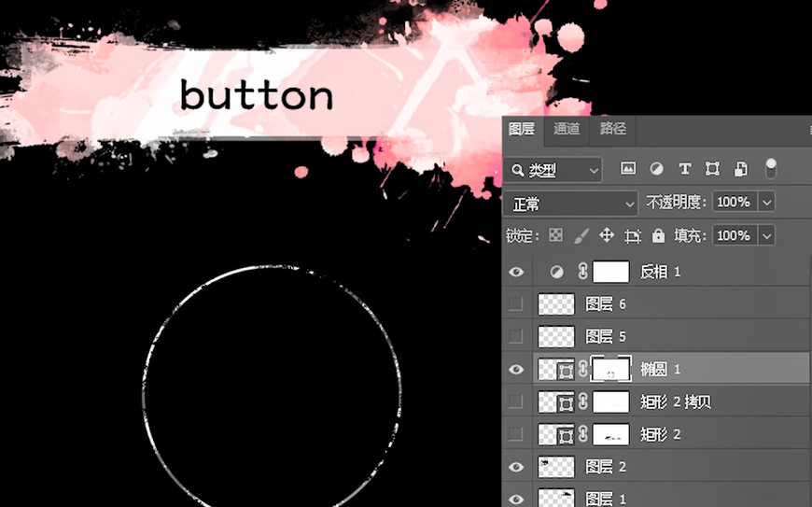Click the 矩形 2 拷贝 shape thumbnail
Screen dimensions: 812x507
(556, 401)
